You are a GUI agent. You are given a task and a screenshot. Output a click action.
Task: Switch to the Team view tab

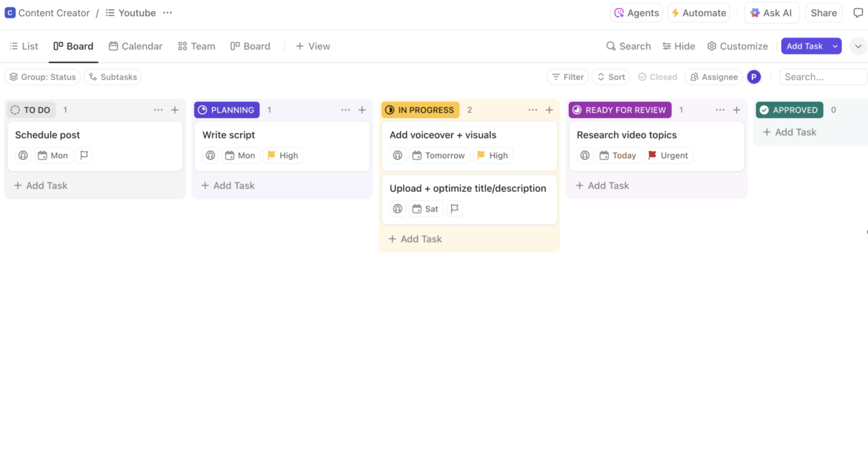(197, 46)
